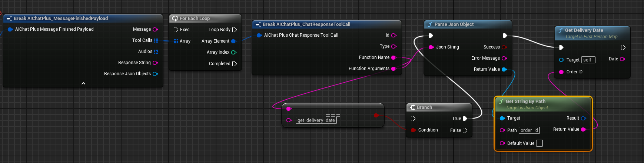Click the Success boolean output pin

click(504, 47)
